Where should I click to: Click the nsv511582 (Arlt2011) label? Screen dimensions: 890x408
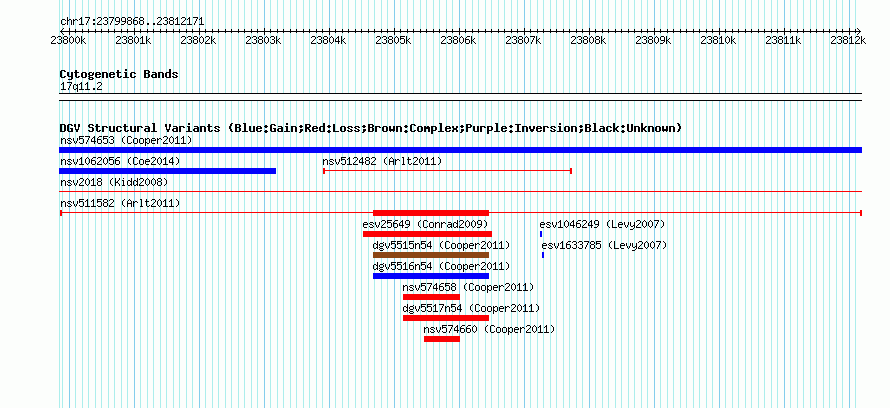[x=120, y=203]
